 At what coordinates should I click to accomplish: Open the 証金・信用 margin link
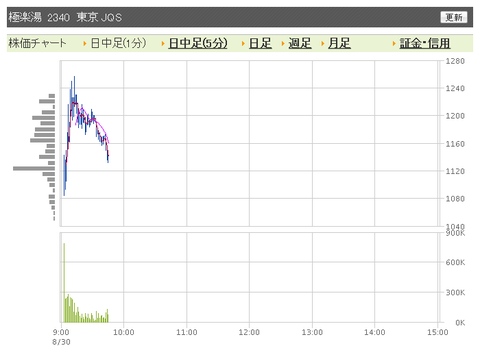[x=425, y=43]
